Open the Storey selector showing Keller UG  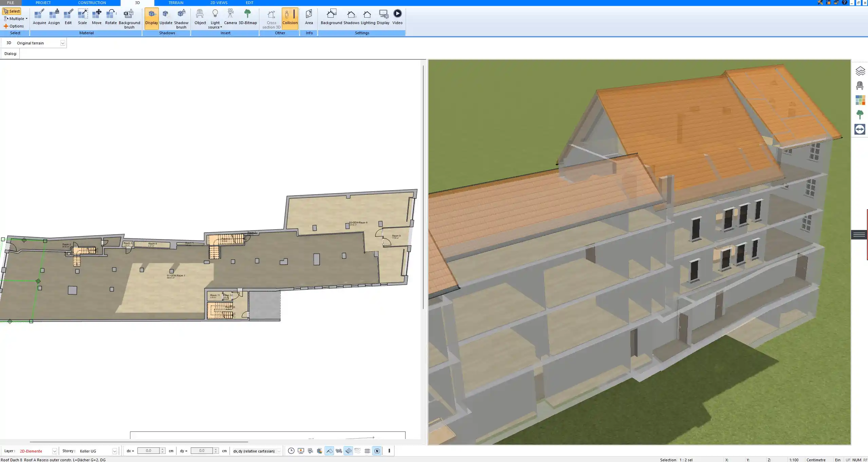point(114,451)
